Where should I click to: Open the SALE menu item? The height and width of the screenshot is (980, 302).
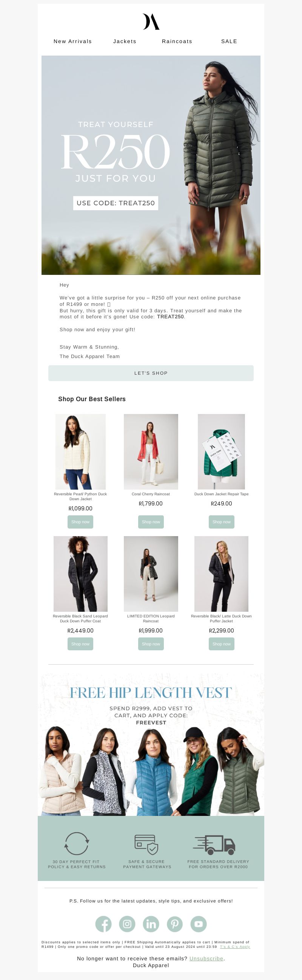tap(229, 41)
